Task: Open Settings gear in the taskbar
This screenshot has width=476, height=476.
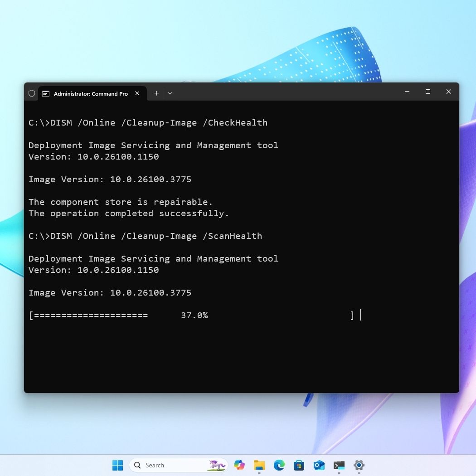Action: pyautogui.click(x=359, y=465)
